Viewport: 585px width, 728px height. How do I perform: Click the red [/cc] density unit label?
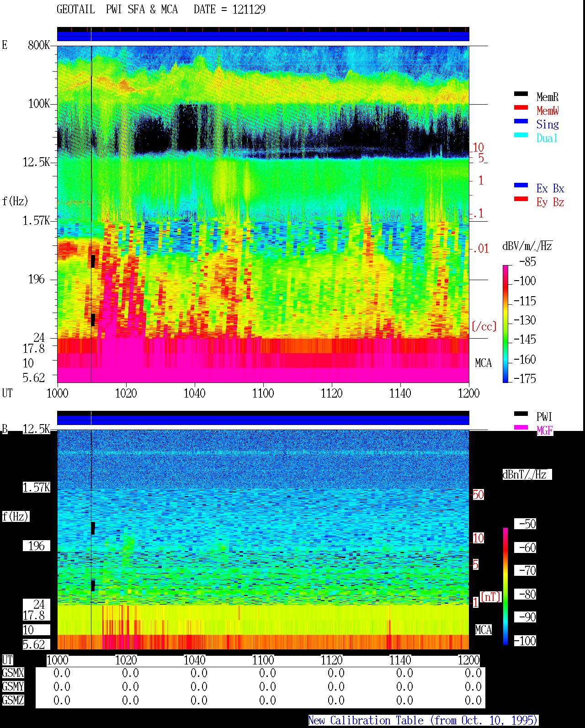(484, 326)
